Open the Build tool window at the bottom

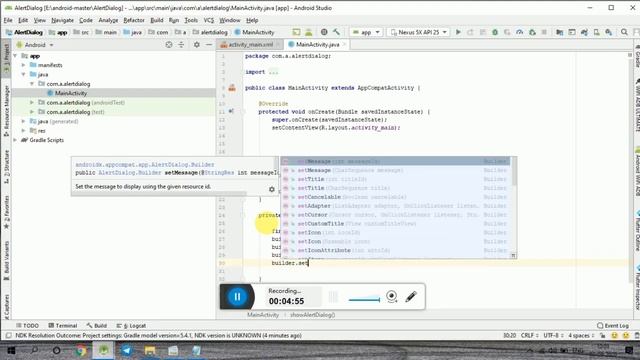coord(97,325)
